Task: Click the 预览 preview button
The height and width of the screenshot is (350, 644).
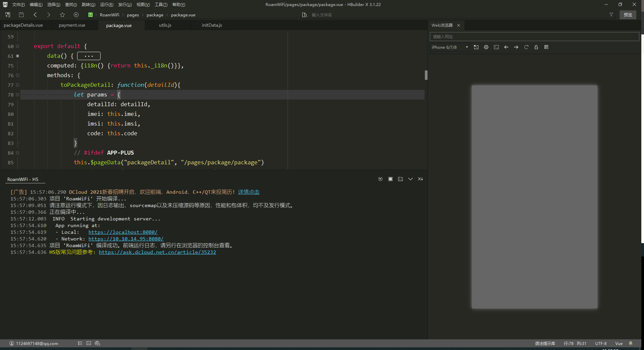Action: point(628,15)
